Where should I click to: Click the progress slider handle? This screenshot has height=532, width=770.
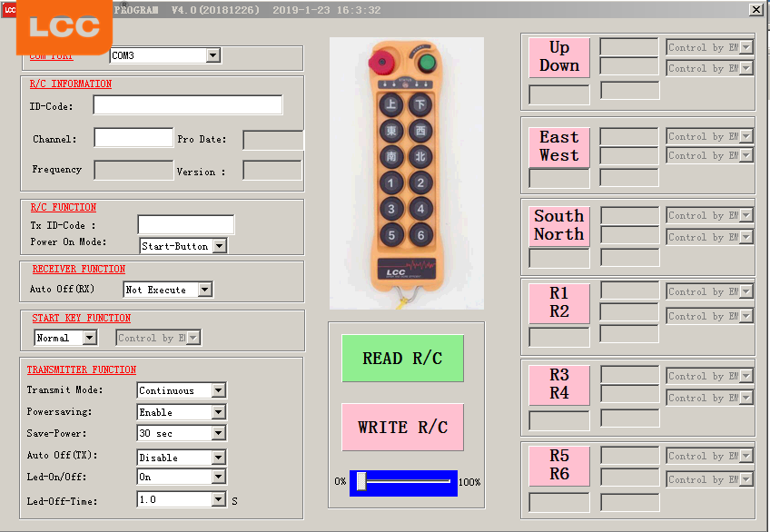tap(361, 482)
